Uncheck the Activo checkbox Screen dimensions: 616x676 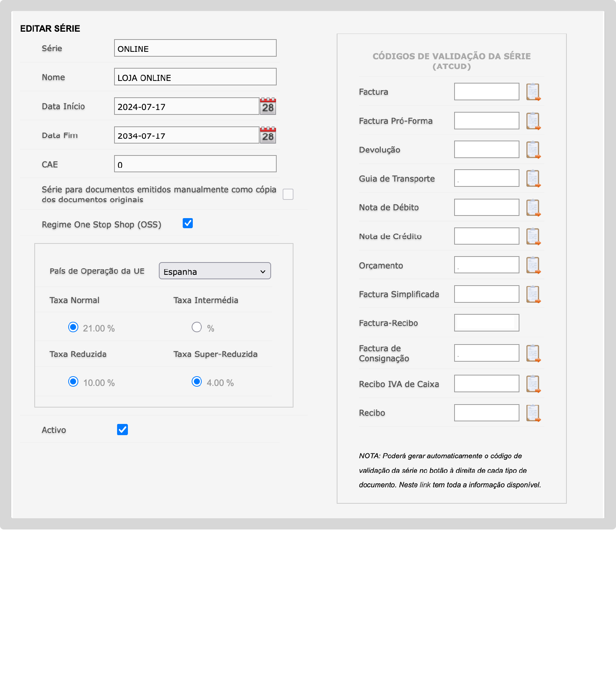click(122, 430)
